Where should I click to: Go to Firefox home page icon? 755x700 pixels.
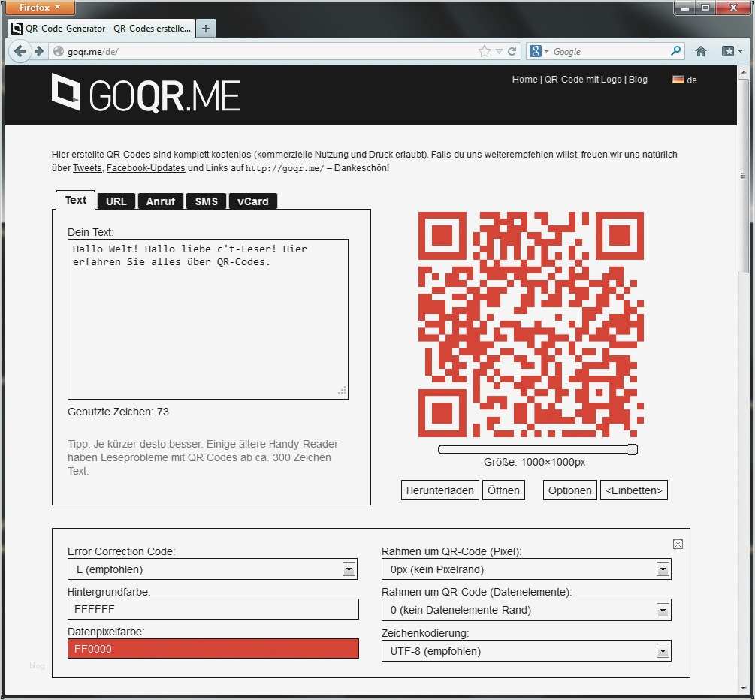(701, 51)
